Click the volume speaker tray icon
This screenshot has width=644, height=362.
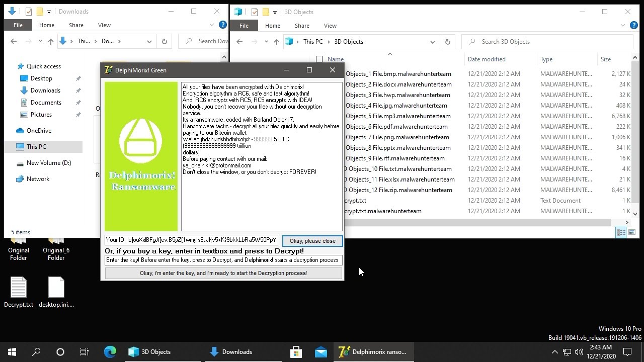[x=579, y=352]
